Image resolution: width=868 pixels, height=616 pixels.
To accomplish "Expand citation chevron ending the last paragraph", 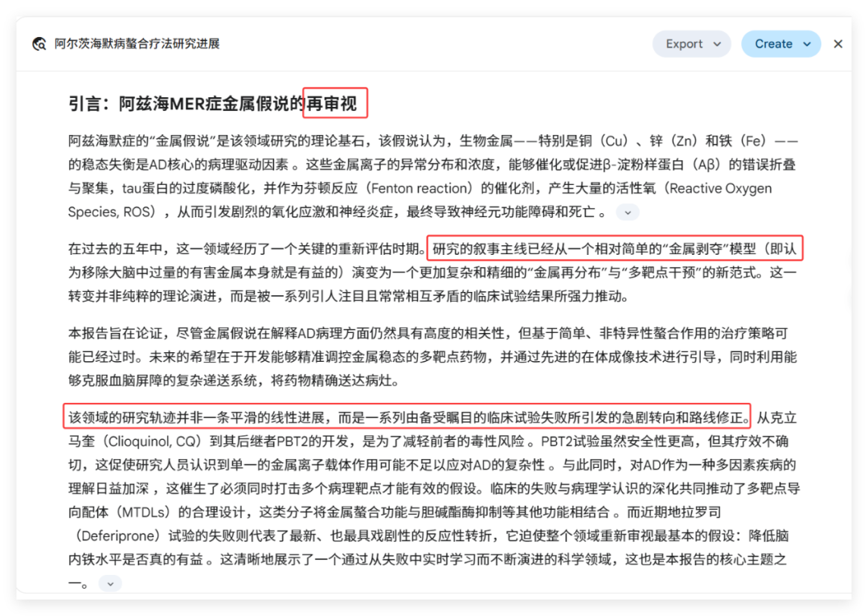I will click(x=110, y=584).
